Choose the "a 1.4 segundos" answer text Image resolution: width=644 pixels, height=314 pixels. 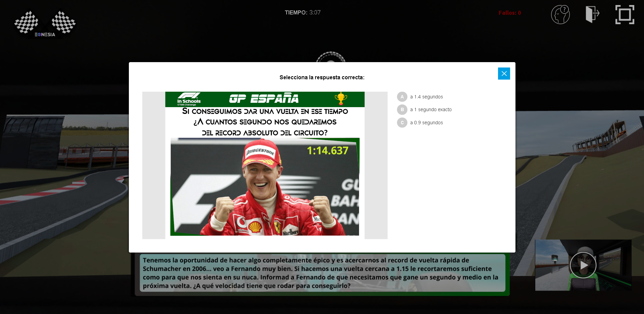click(426, 97)
